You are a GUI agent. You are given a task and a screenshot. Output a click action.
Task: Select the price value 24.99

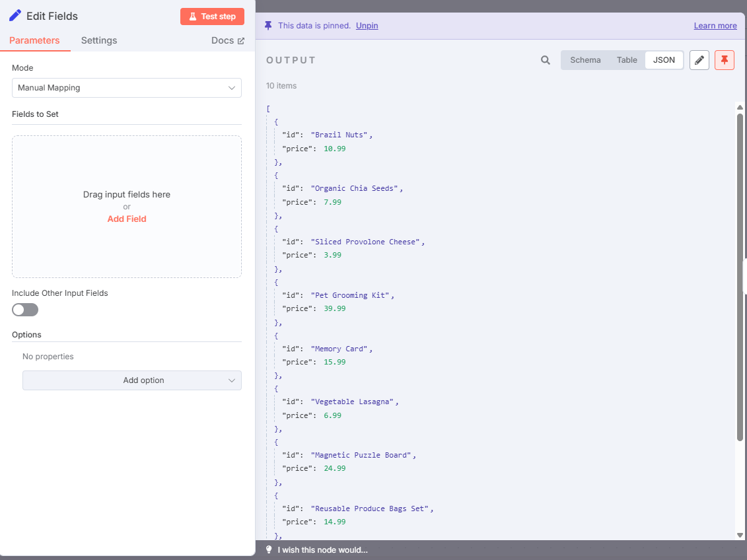pyautogui.click(x=334, y=469)
